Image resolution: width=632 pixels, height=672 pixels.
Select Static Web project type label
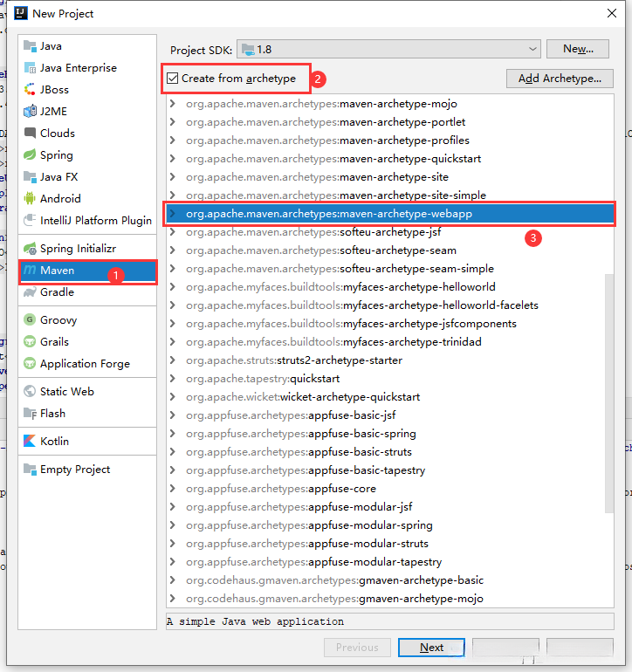(67, 391)
